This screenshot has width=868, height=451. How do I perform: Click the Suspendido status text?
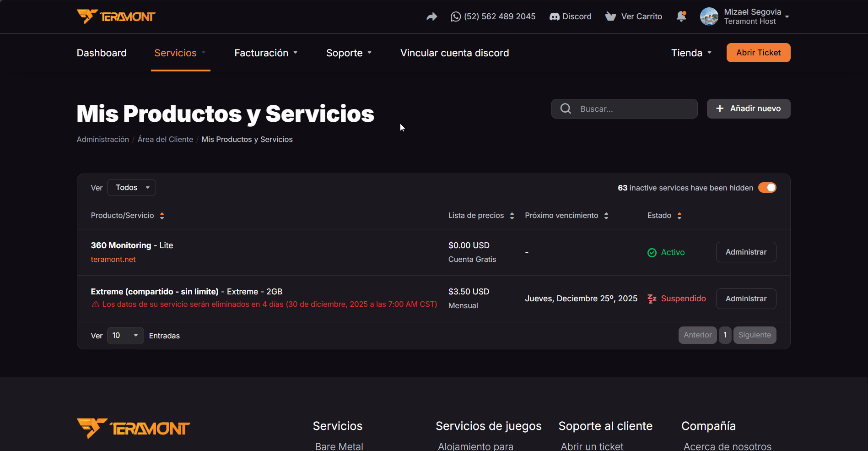pos(683,299)
